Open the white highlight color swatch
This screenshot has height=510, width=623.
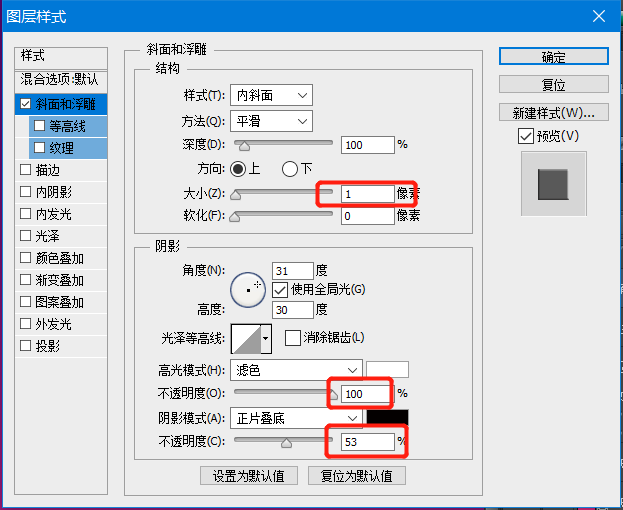click(x=387, y=369)
